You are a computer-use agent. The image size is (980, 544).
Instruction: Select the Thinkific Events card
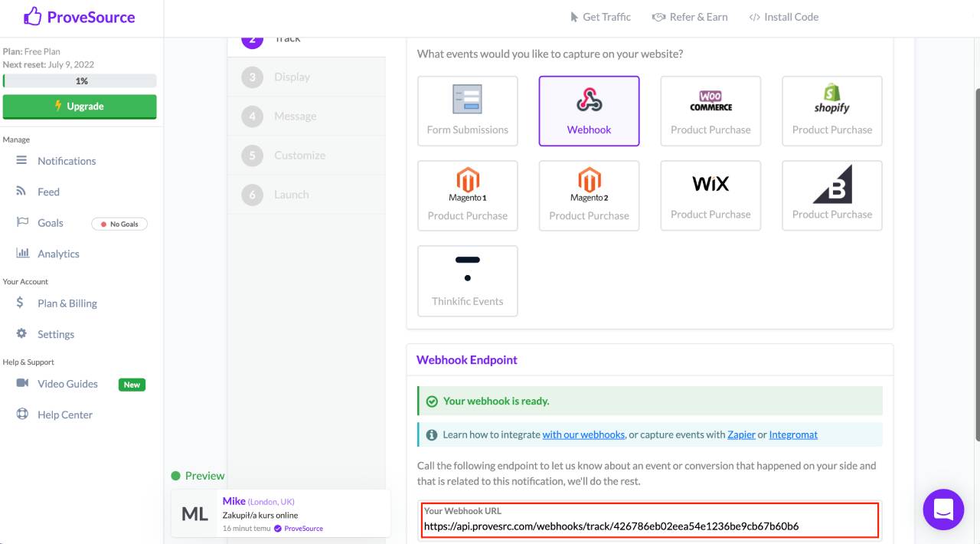[467, 280]
